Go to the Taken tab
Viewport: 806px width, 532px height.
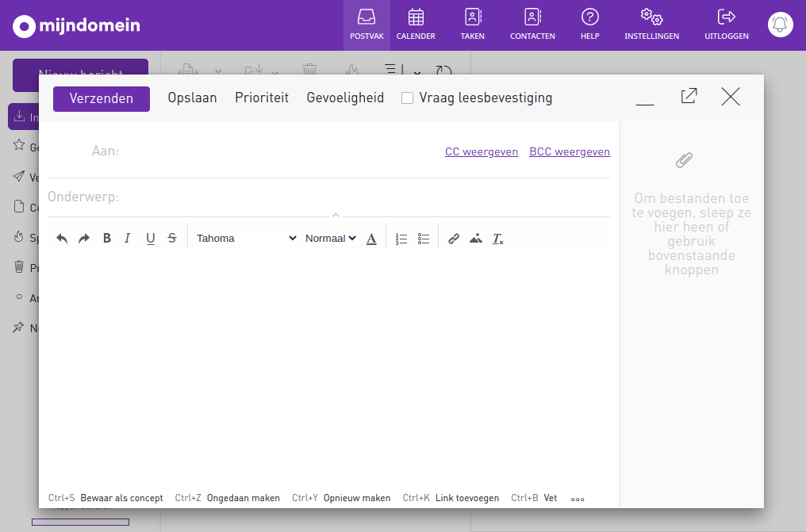tap(472, 25)
